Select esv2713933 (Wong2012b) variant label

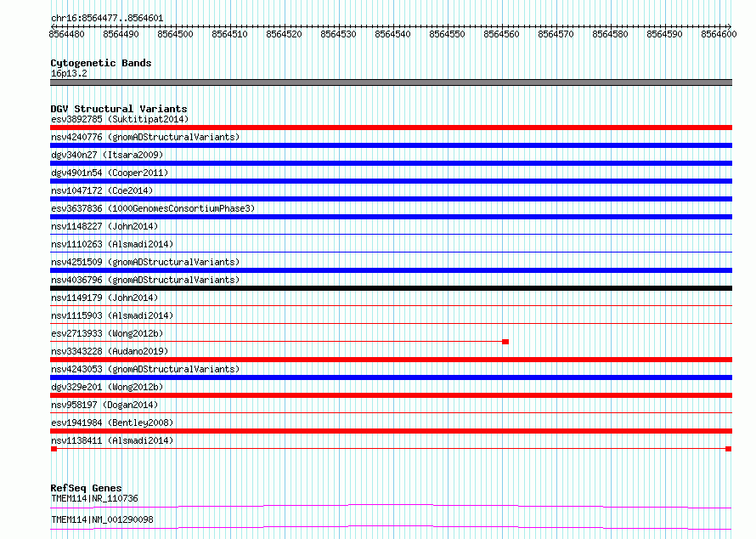(107, 333)
